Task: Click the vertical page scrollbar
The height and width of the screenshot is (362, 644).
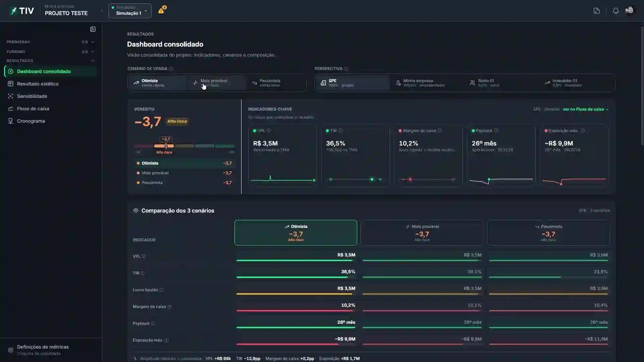Action: coord(642,85)
